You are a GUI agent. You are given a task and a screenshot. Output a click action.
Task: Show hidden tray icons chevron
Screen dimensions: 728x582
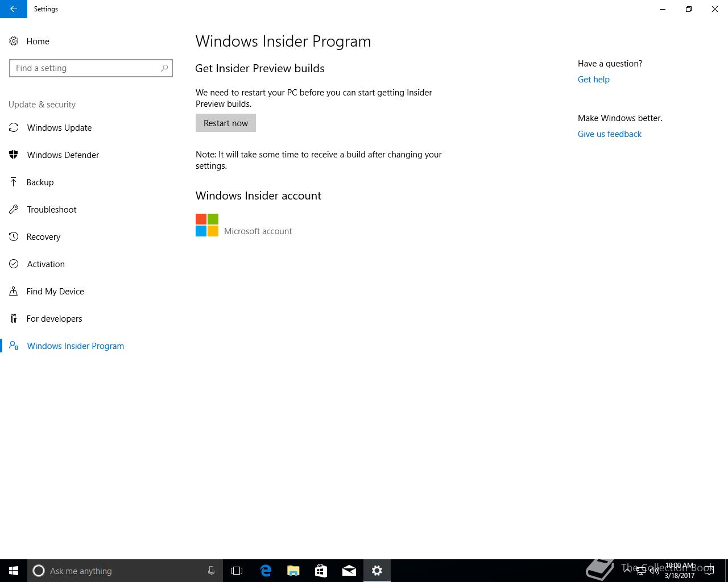point(627,571)
